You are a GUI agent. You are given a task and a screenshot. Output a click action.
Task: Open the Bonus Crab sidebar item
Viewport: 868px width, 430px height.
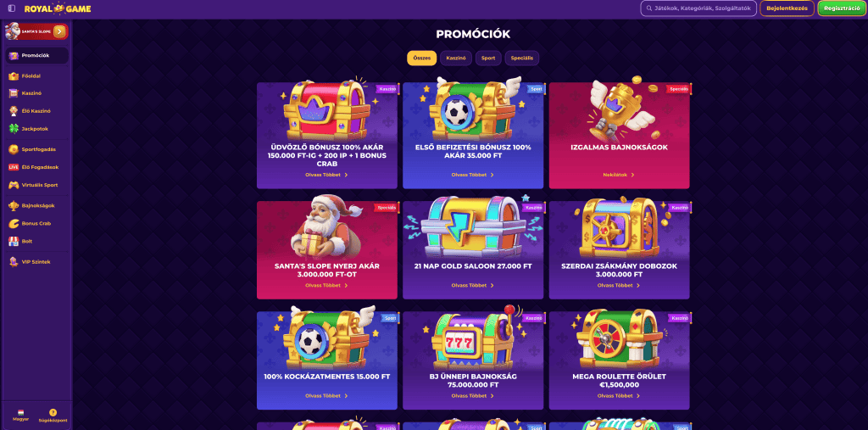coord(36,223)
